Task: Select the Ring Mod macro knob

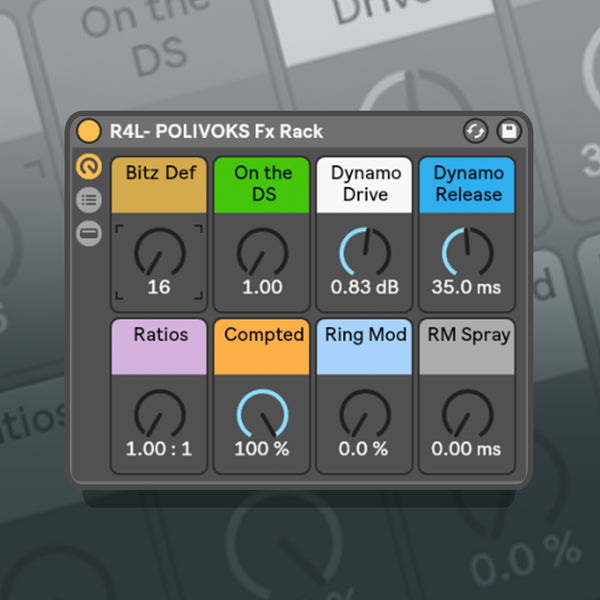Action: click(x=365, y=414)
